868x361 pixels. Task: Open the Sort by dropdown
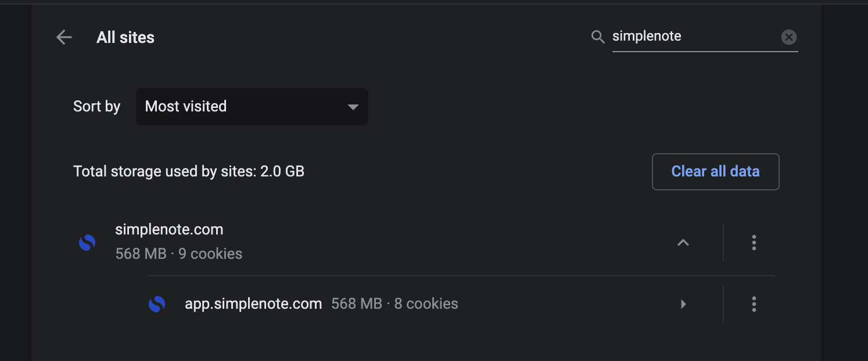point(252,107)
